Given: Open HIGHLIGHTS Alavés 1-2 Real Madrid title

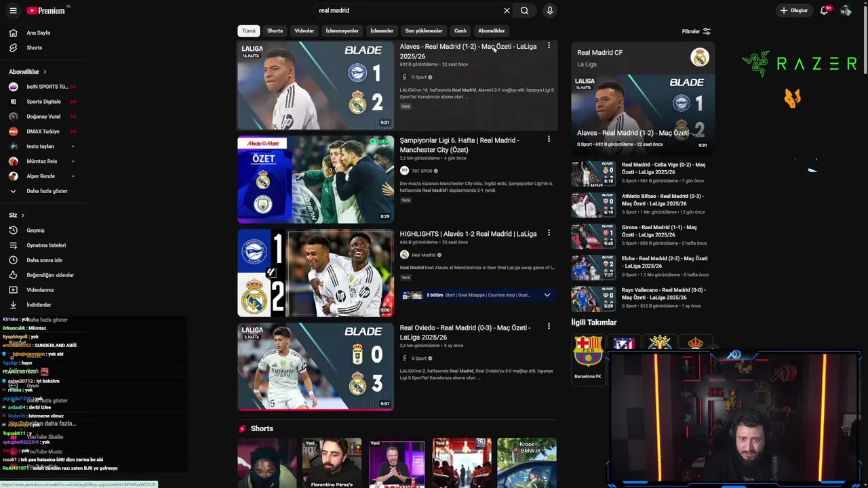Looking at the screenshot, I should pos(468,234).
